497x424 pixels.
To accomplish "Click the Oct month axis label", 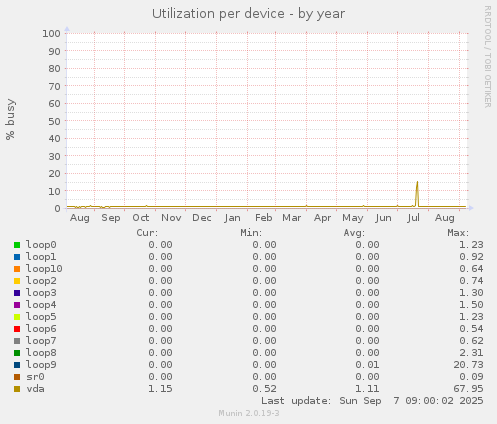I will pos(141,218).
